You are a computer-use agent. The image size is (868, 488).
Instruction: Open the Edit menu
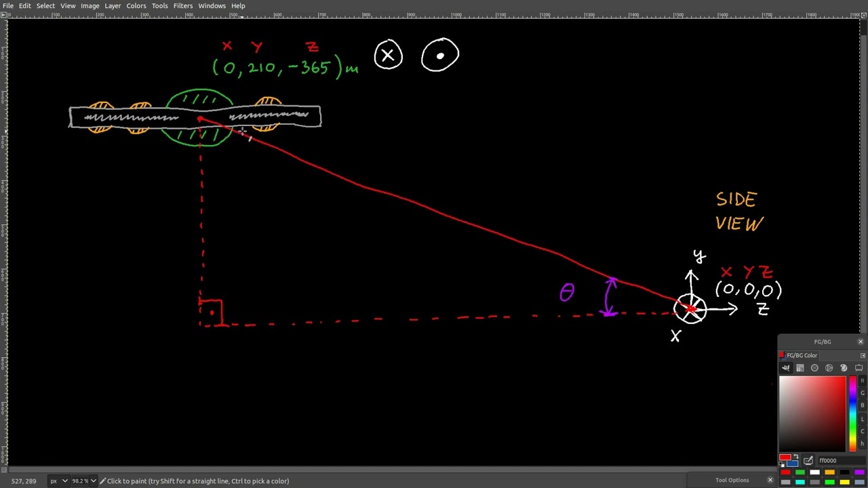pos(24,5)
